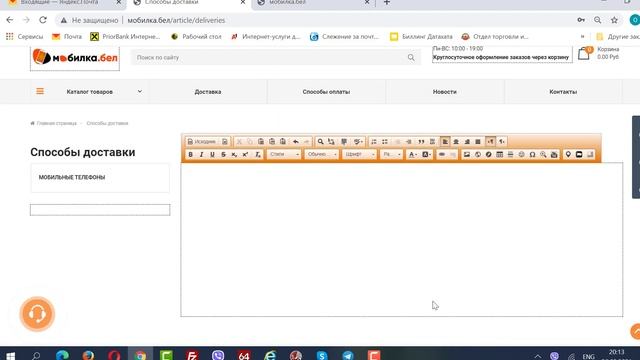Open the Telegram icon on the taskbar
The height and width of the screenshot is (360, 640).
click(348, 355)
